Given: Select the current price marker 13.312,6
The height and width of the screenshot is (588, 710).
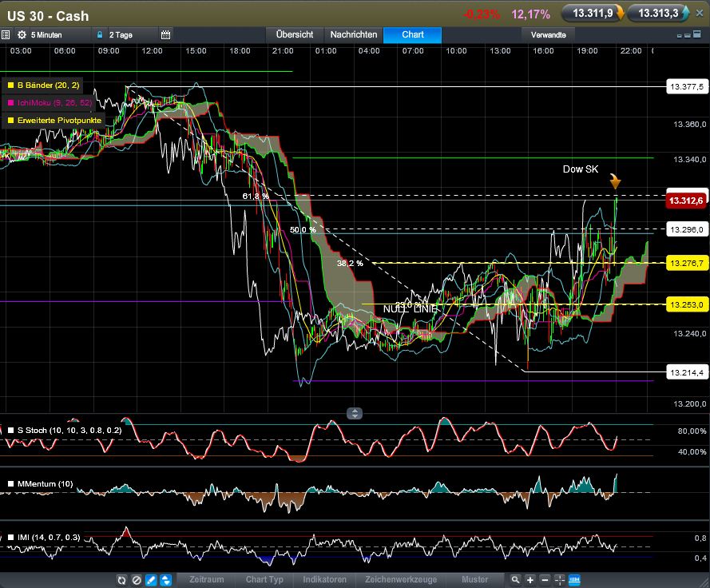Looking at the screenshot, I should [687, 201].
